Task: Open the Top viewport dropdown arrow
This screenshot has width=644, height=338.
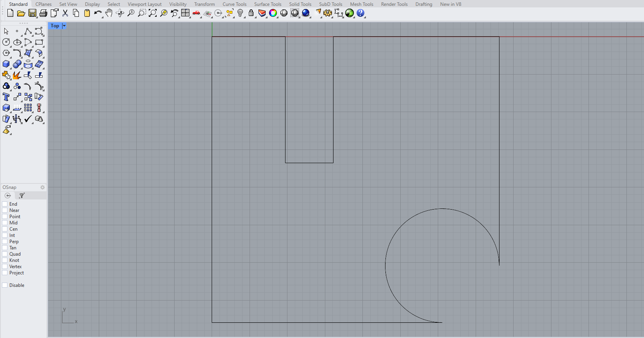Action: pyautogui.click(x=64, y=26)
